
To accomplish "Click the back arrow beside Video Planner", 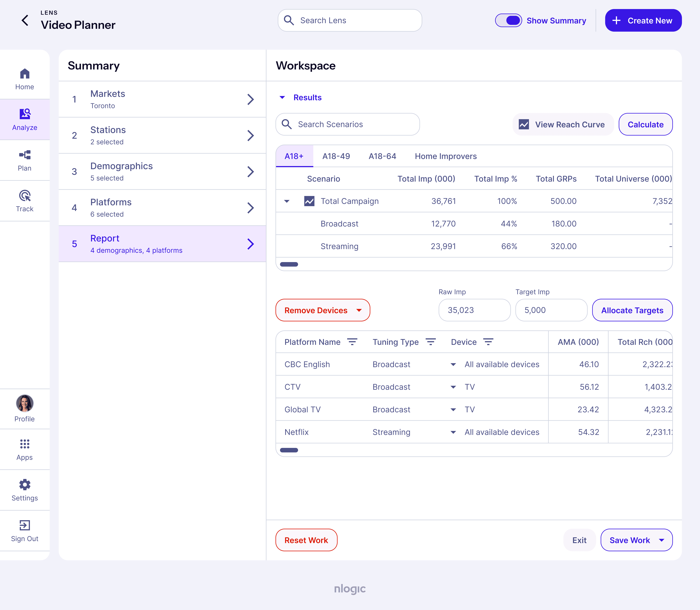I will pyautogui.click(x=25, y=20).
